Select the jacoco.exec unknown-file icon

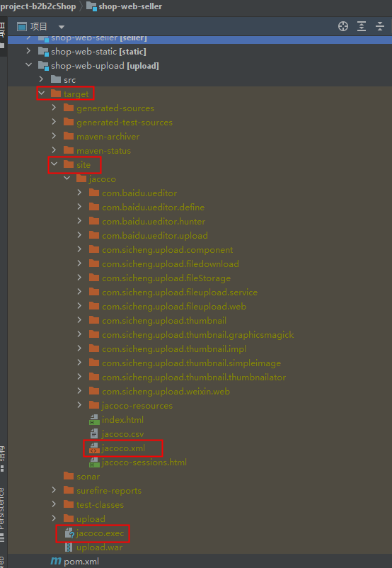point(69,533)
